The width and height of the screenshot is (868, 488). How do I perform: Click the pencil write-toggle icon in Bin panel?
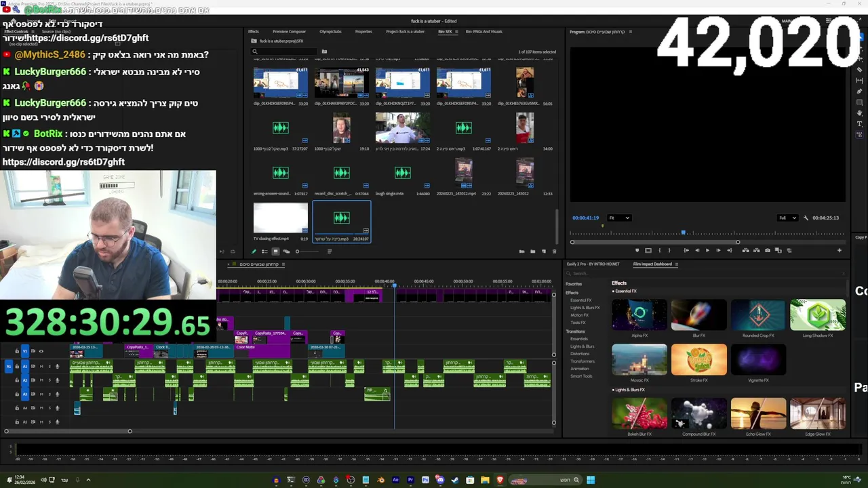point(254,251)
